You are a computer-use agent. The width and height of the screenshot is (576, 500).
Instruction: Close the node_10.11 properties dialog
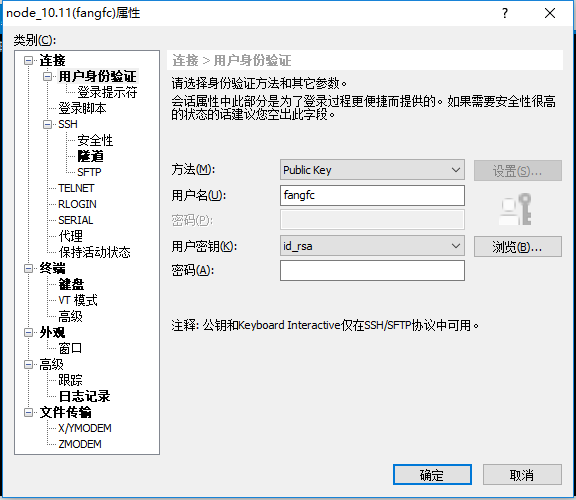point(550,13)
